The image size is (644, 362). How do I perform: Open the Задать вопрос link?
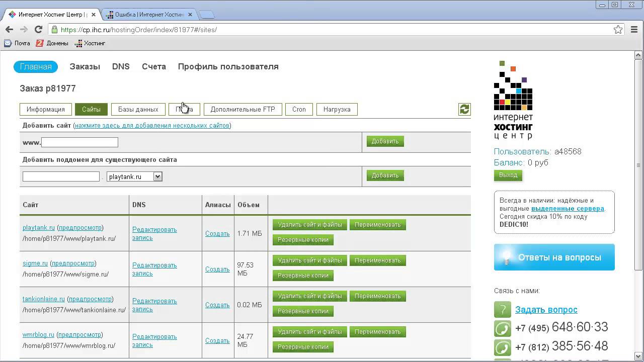546,310
